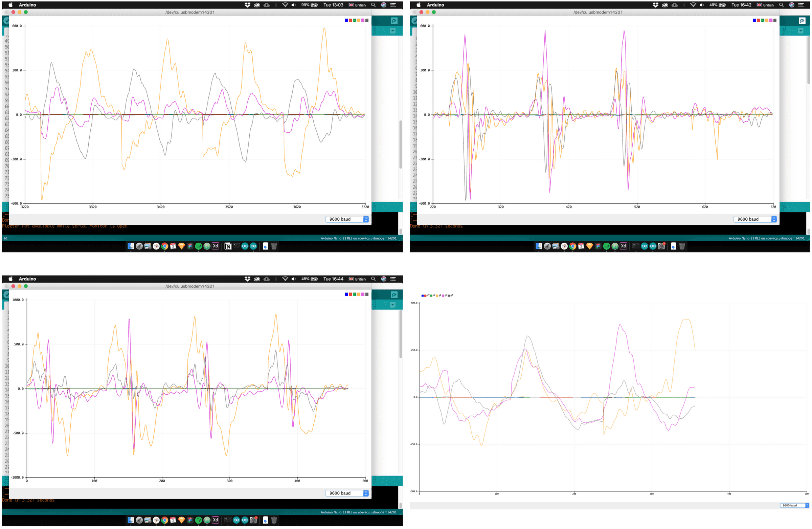Image resolution: width=812 pixels, height=529 pixels.
Task: Open Serial Monitor icon in the 13:03 Arduino window
Action: pos(394,21)
